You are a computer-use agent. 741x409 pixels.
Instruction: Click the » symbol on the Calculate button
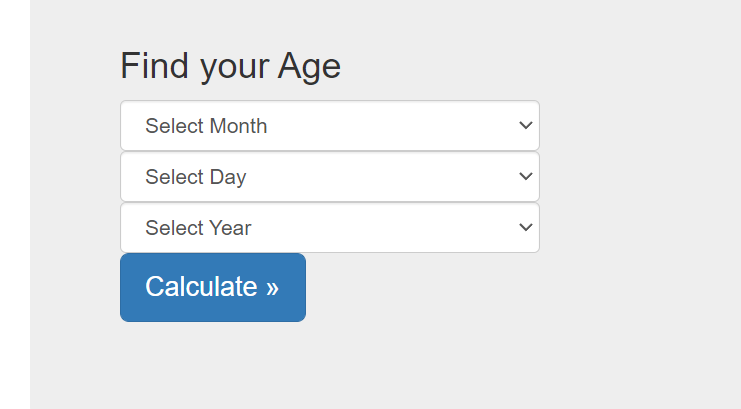(x=272, y=287)
